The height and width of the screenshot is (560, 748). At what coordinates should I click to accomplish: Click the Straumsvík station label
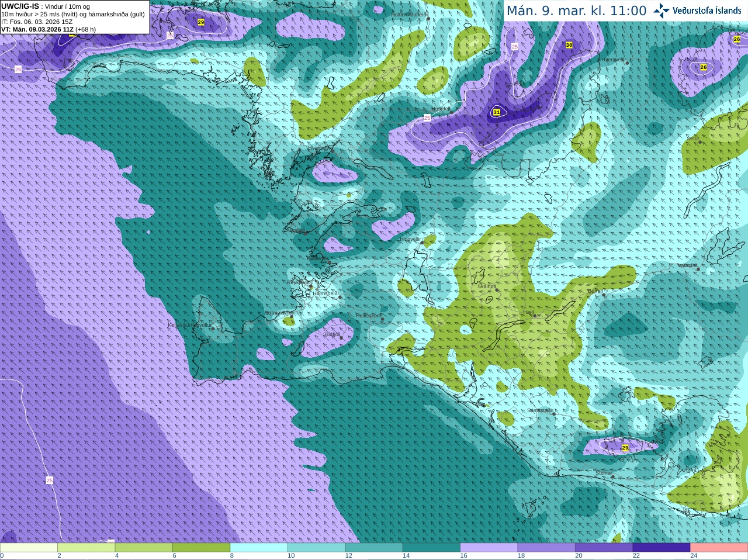coord(278,313)
